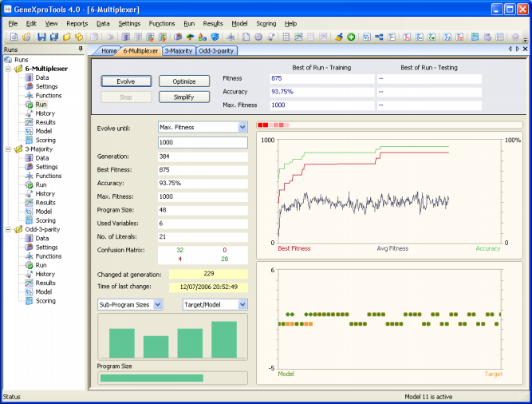Switch to the 3-Majority tab
Screen dimensions: 532x404
179,51
